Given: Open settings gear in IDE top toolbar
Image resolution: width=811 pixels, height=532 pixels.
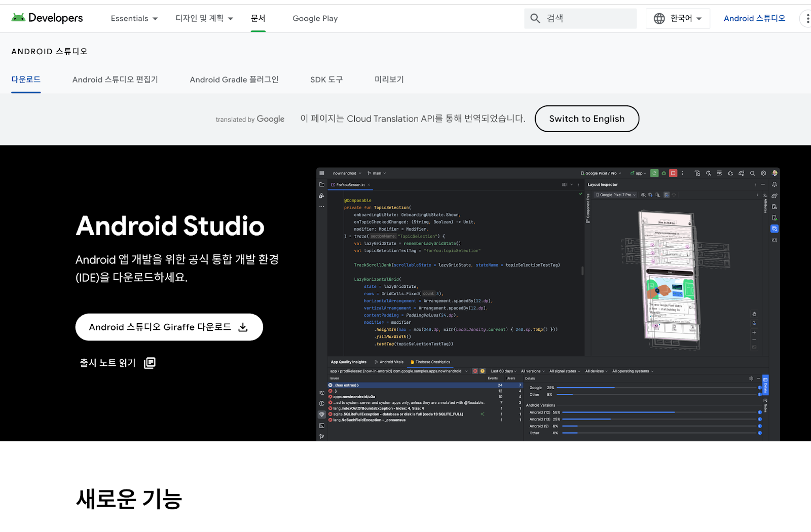Looking at the screenshot, I should click(763, 173).
